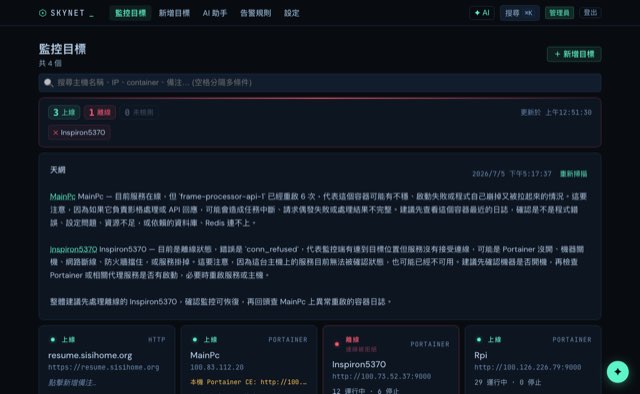Open the resume.sisihome.org card
This screenshot has width=640, height=394.
pos(107,360)
